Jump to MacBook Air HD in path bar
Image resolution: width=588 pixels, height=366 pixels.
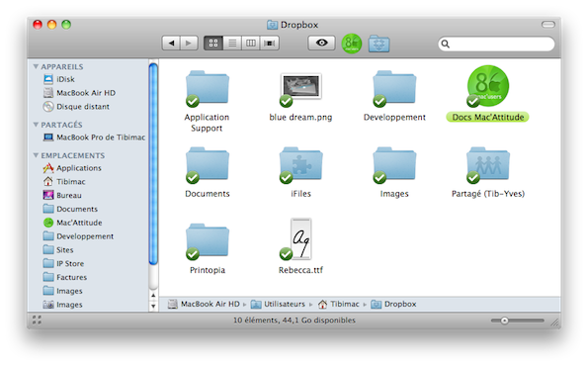pos(204,304)
